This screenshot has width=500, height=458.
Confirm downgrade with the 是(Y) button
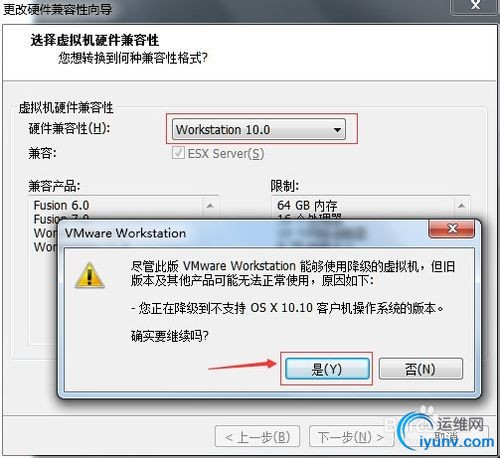(327, 369)
